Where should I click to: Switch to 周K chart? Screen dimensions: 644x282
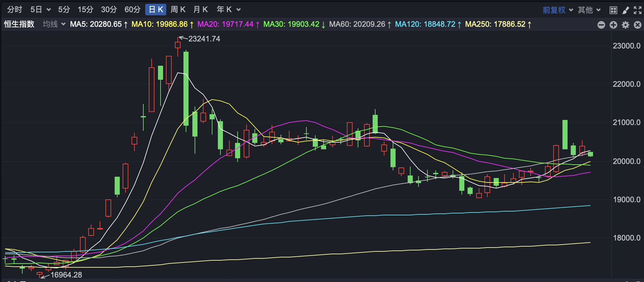178,10
